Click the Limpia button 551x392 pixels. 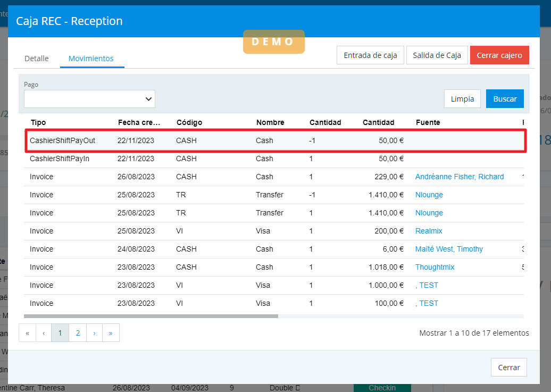[x=462, y=99]
